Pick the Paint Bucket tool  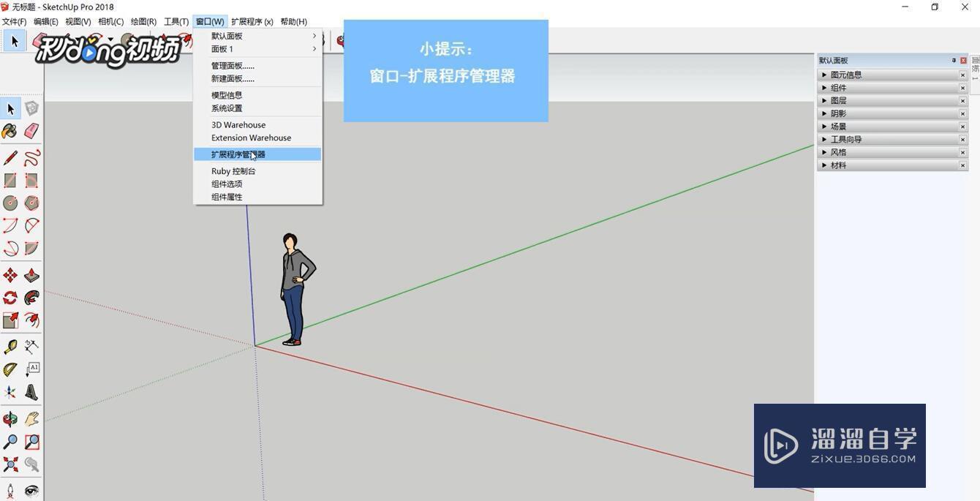pyautogui.click(x=10, y=131)
